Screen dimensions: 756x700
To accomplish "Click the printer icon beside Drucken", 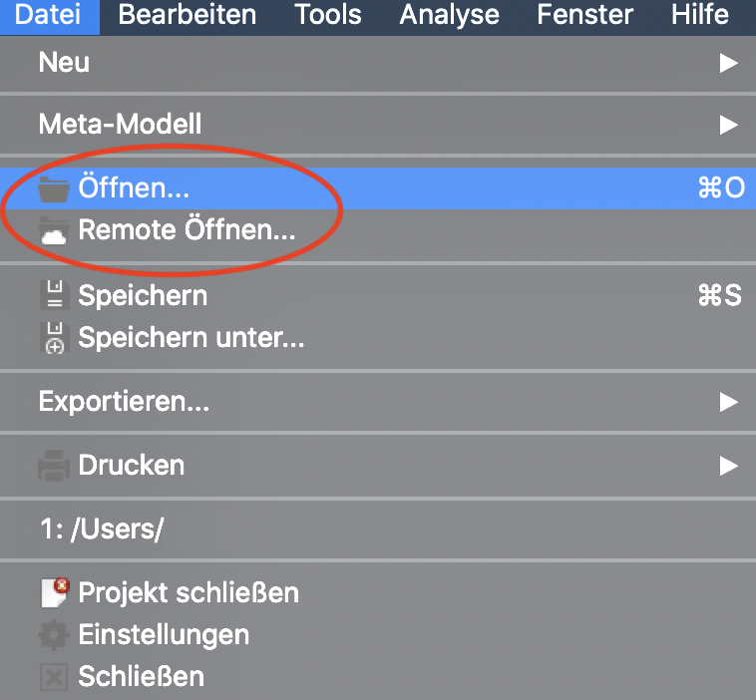I will (54, 466).
